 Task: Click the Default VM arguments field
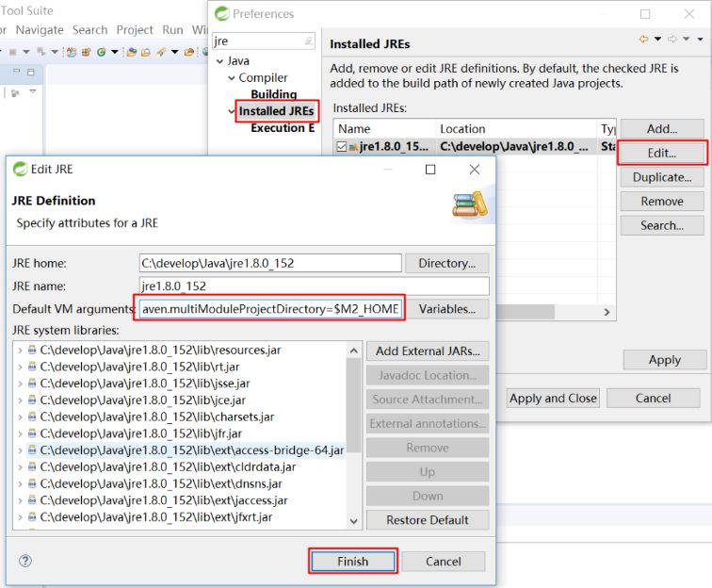pyautogui.click(x=270, y=309)
